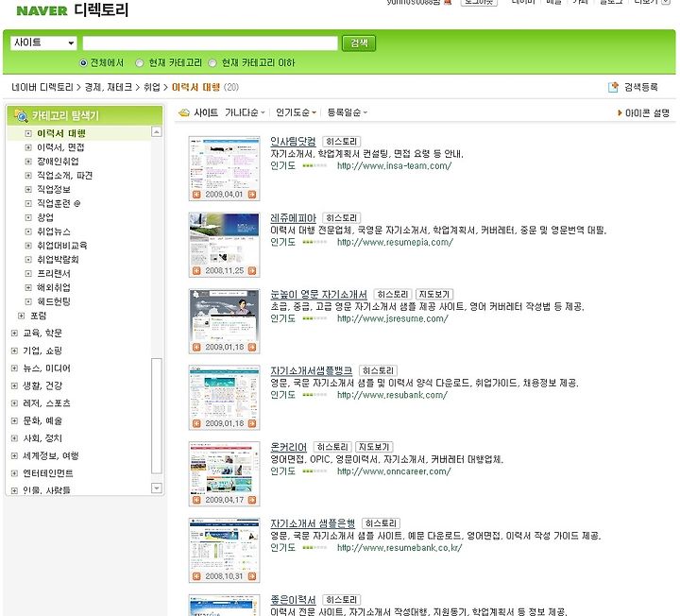The image size is (680, 616).
Task: Expand 이력서 대행 tree node
Action: [x=28, y=133]
